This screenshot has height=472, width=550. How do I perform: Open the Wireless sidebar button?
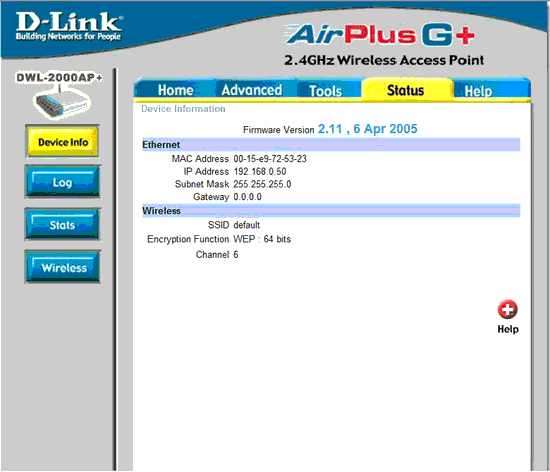click(63, 267)
